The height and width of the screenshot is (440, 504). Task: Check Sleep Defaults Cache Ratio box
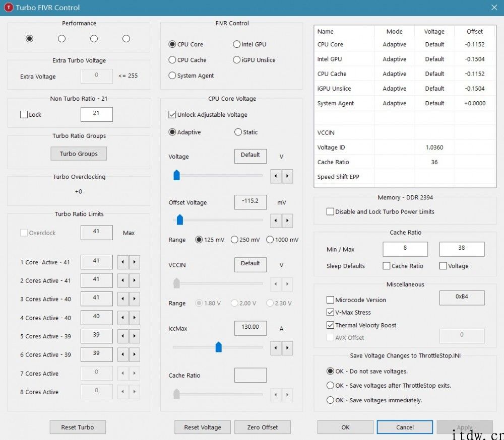(x=403, y=266)
